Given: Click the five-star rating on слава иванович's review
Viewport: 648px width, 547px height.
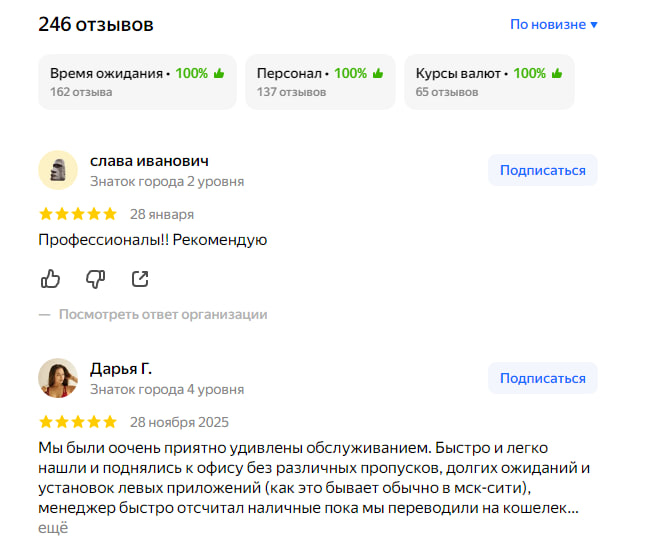Looking at the screenshot, I should (77, 214).
